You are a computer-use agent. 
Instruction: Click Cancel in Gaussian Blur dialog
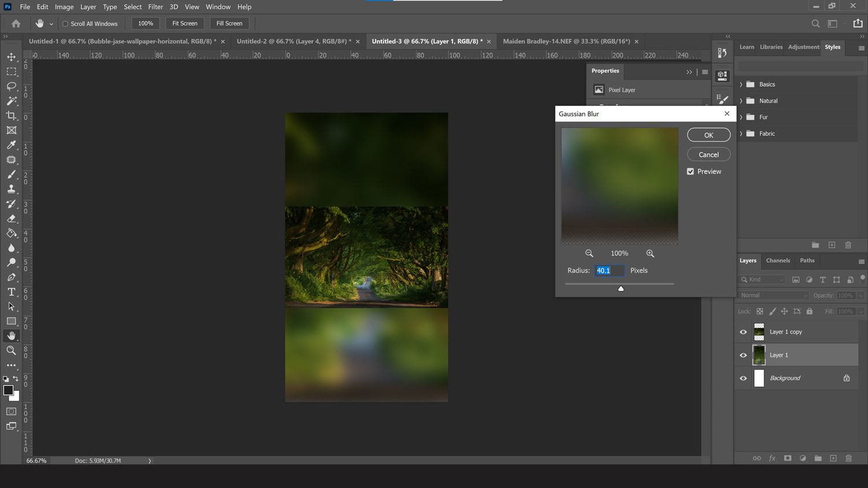(709, 154)
